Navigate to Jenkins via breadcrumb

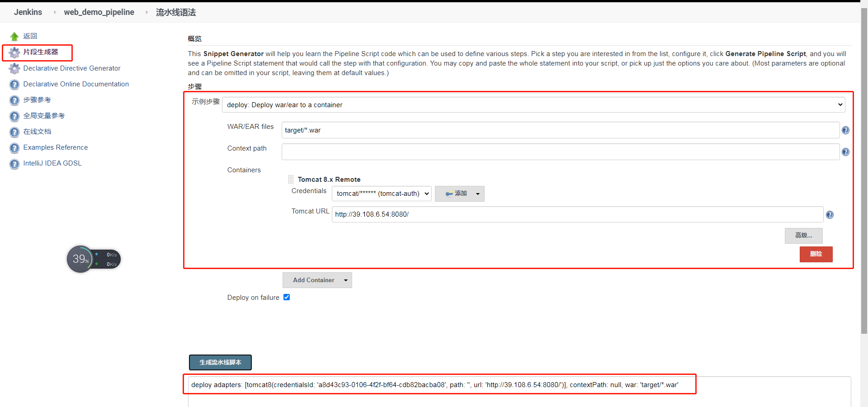pyautogui.click(x=28, y=12)
